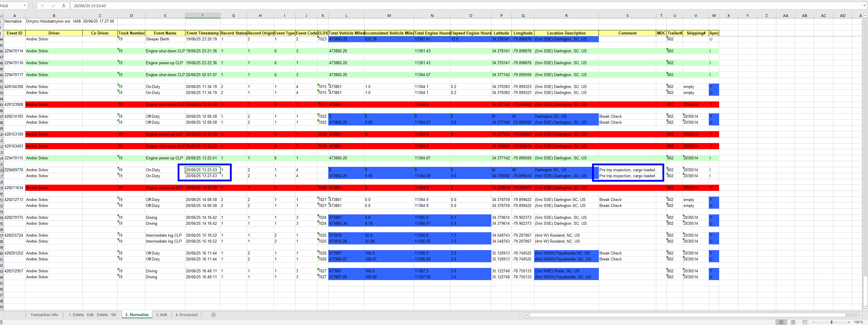Click the horizontal scrollbar thumb

[687, 315]
